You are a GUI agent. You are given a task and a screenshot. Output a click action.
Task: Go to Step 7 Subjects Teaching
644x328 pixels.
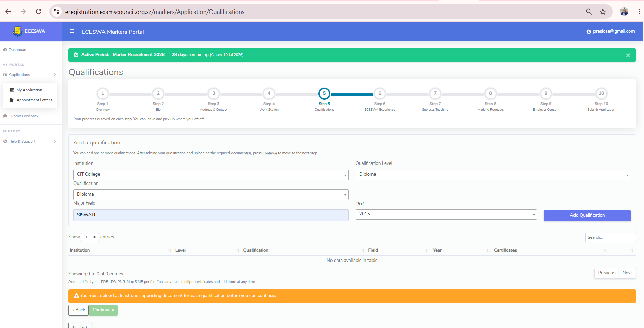(435, 93)
